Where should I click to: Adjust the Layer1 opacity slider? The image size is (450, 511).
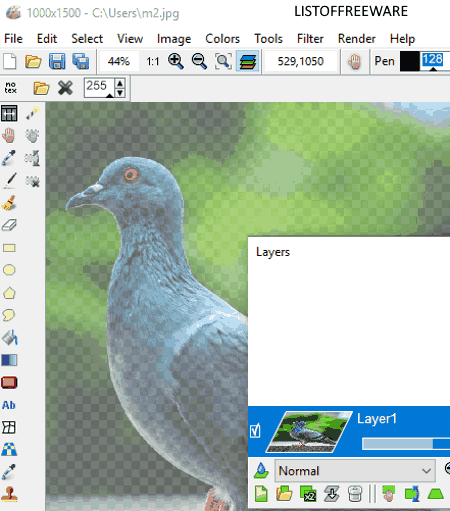(406, 444)
